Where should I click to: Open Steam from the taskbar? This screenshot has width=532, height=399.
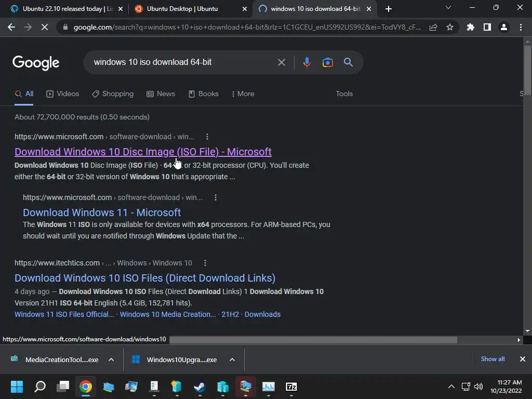(x=200, y=387)
